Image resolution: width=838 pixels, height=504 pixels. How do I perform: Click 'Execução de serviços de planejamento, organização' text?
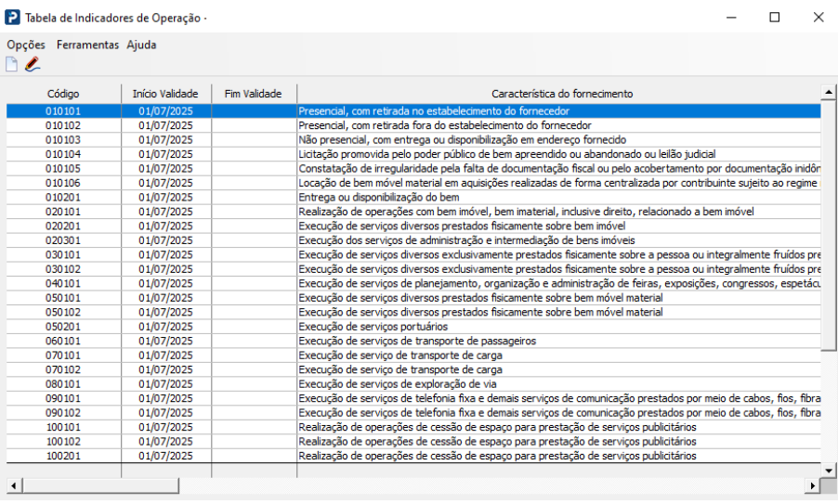tap(559, 284)
